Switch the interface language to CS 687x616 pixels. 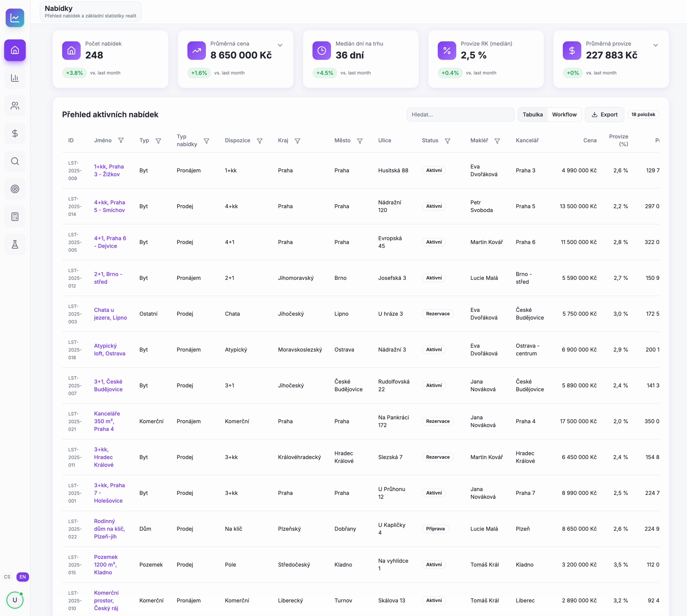(x=7, y=577)
